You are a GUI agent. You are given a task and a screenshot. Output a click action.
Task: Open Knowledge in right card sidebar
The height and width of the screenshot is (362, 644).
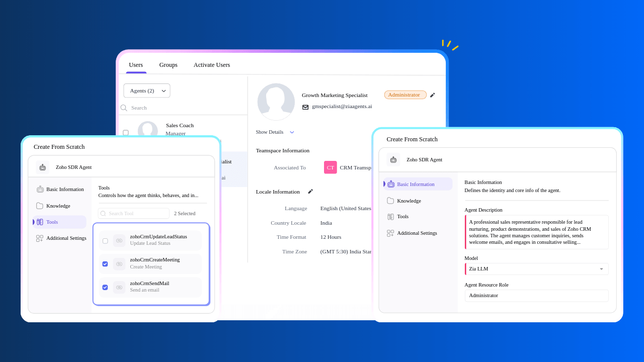pos(409,201)
